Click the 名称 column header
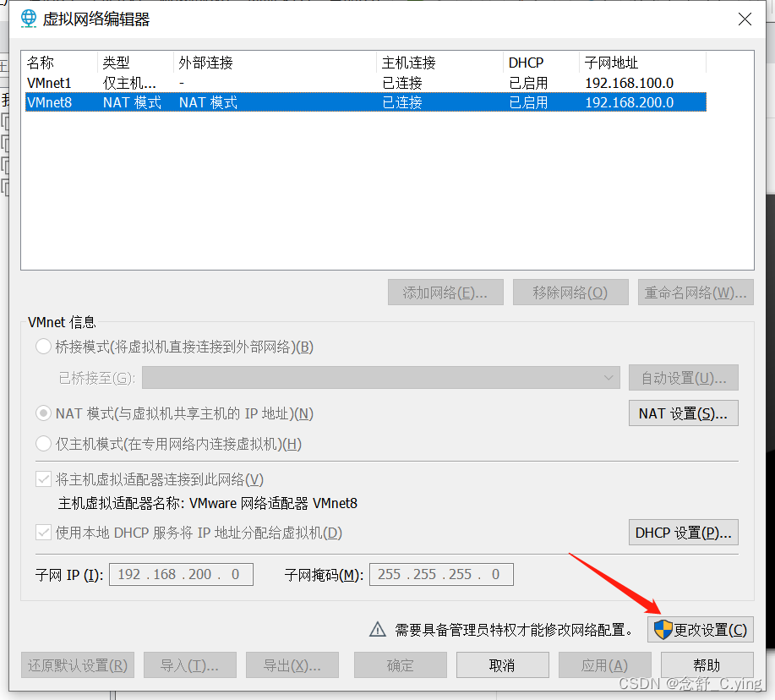775x700 pixels. point(41,63)
